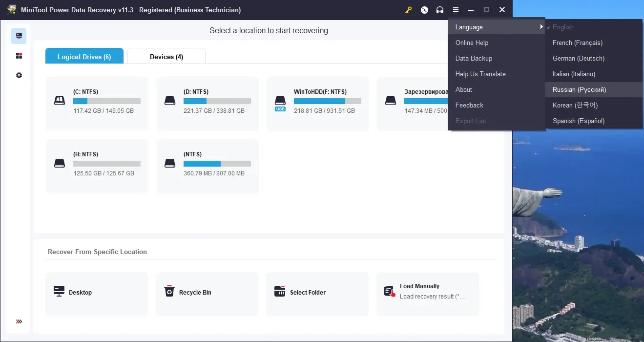The image size is (644, 342).
Task: Select the unnamed NTFS drive icon
Action: (x=169, y=163)
